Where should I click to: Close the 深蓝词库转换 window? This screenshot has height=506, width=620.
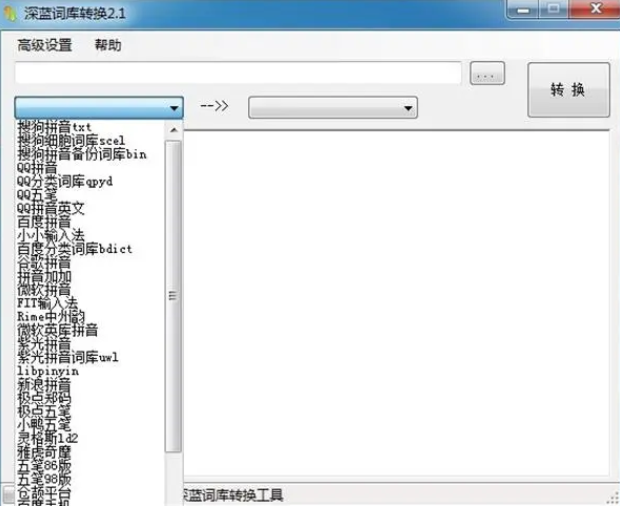point(595,9)
